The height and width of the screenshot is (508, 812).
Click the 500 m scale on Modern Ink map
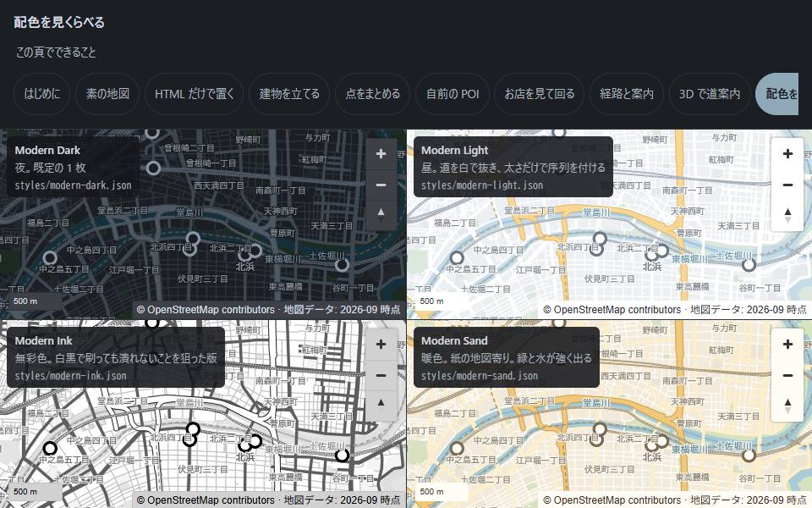(34, 491)
